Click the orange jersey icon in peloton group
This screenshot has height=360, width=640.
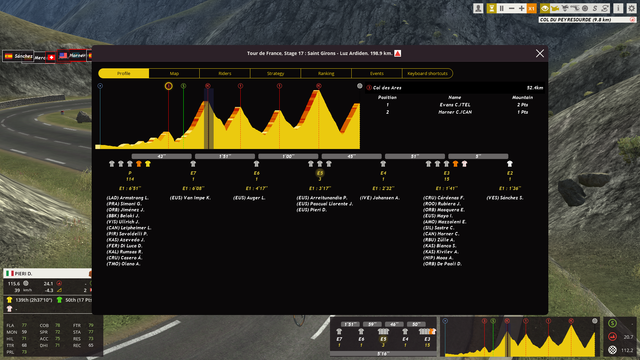(x=139, y=164)
